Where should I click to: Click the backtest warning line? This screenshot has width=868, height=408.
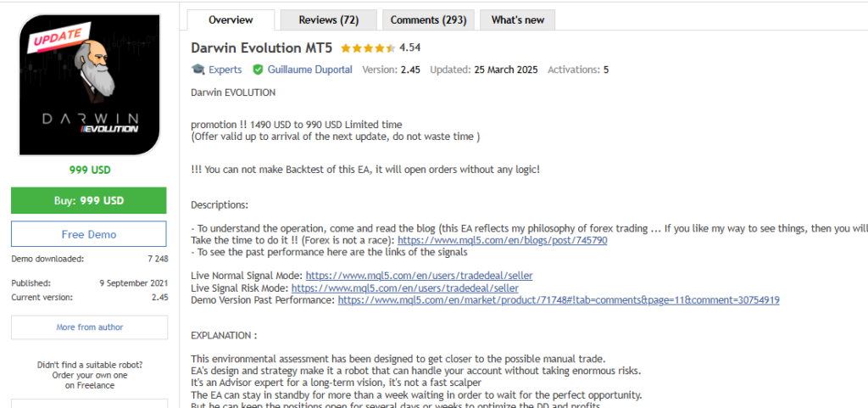pyautogui.click(x=365, y=170)
